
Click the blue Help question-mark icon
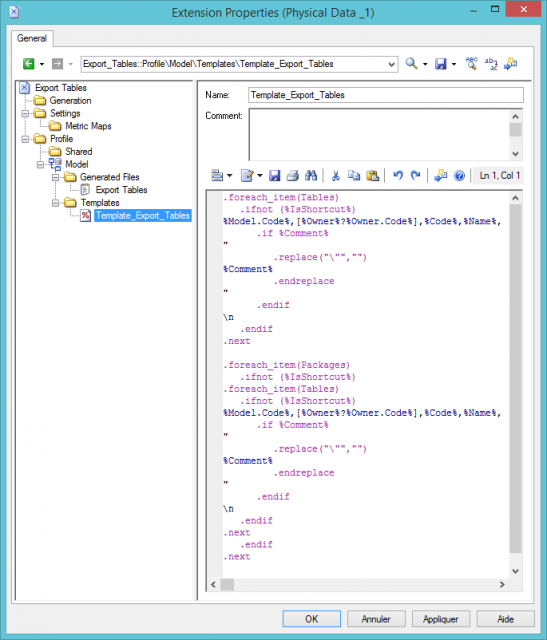[x=459, y=176]
